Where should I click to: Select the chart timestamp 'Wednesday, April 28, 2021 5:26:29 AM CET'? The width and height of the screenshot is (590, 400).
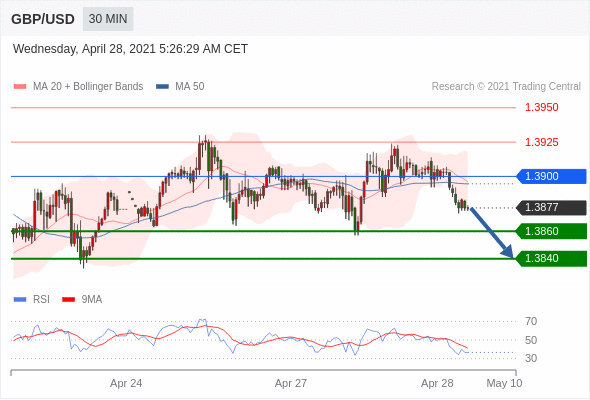tap(130, 49)
